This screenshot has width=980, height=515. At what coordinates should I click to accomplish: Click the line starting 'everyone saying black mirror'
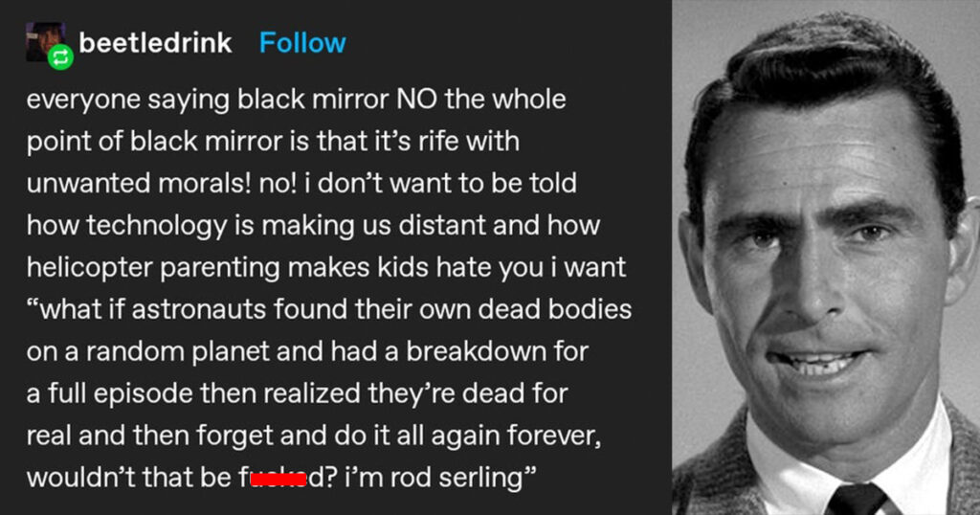(x=297, y=100)
